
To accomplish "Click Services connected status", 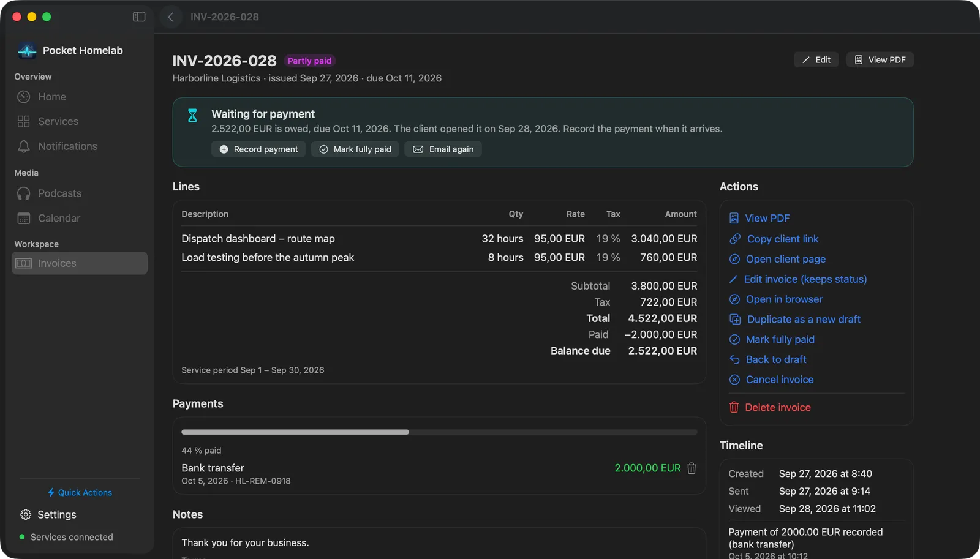I will [x=66, y=537].
